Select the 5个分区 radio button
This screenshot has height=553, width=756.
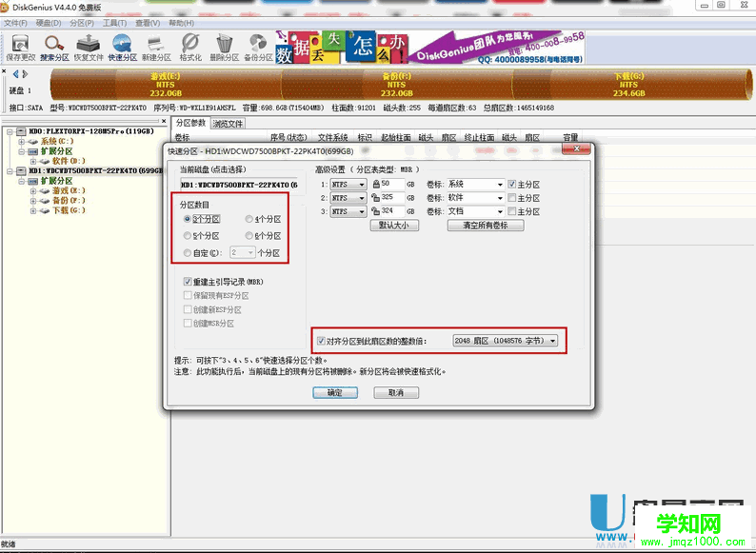click(187, 236)
